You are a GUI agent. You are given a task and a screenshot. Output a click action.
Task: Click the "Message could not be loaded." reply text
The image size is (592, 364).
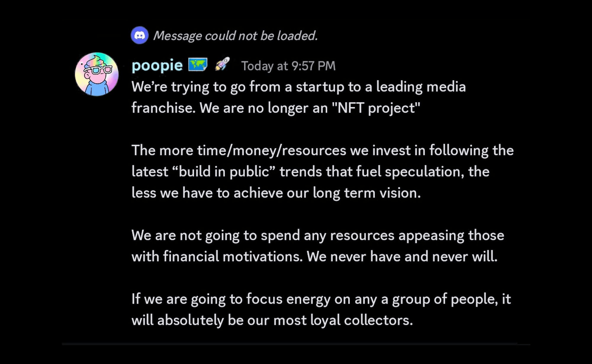(x=235, y=36)
